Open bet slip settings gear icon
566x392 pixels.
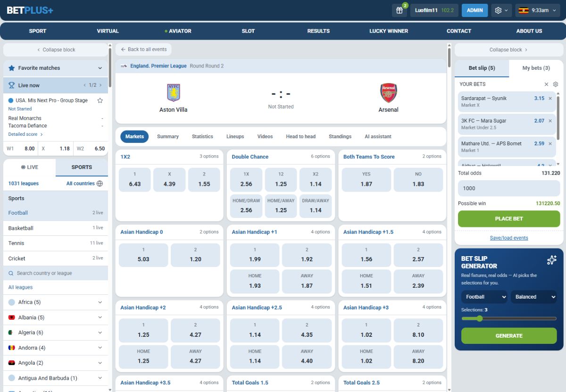click(556, 84)
